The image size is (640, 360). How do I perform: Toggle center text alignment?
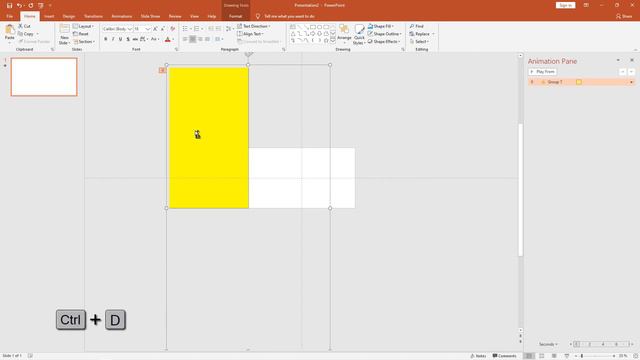point(193,39)
